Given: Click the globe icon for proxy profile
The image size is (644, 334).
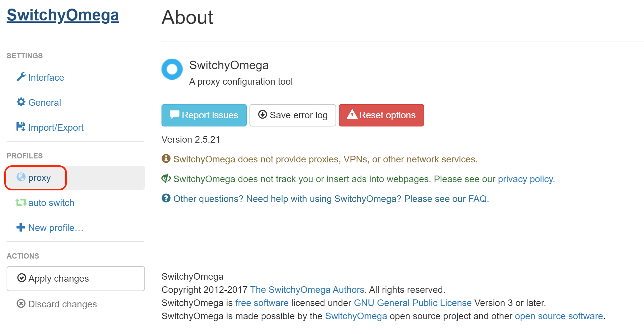Looking at the screenshot, I should (x=21, y=177).
